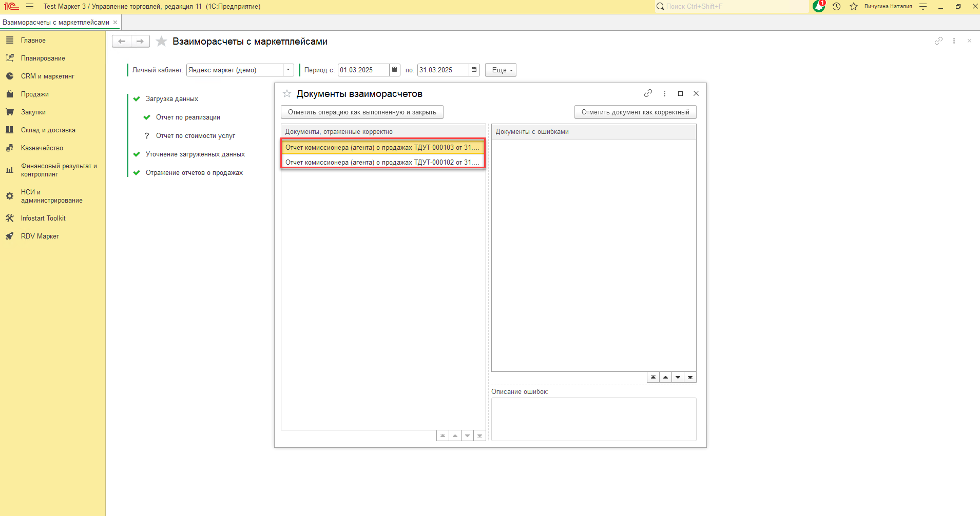The height and width of the screenshot is (516, 980).
Task: Open favorites star in title bar
Action: (x=854, y=7)
